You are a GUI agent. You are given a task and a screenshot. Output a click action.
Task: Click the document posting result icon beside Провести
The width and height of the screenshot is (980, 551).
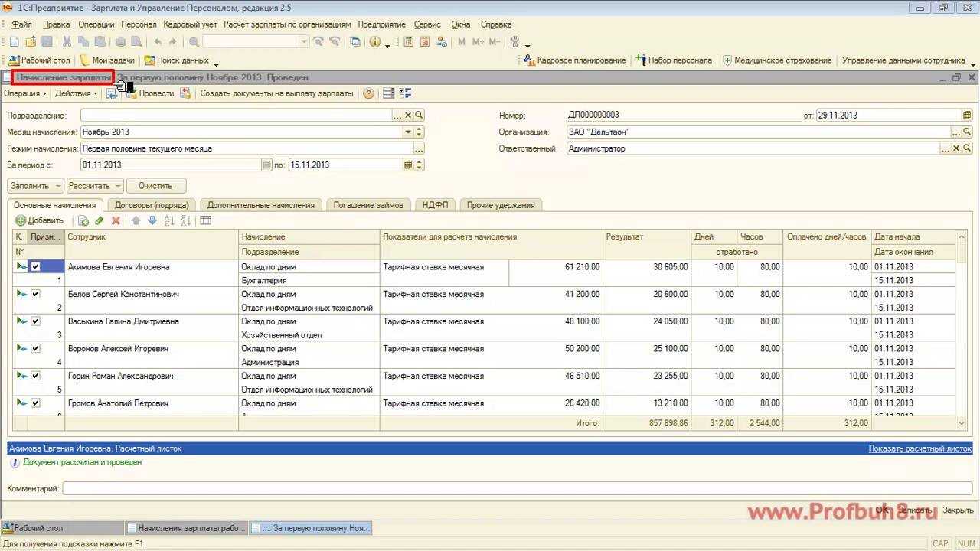tap(185, 93)
